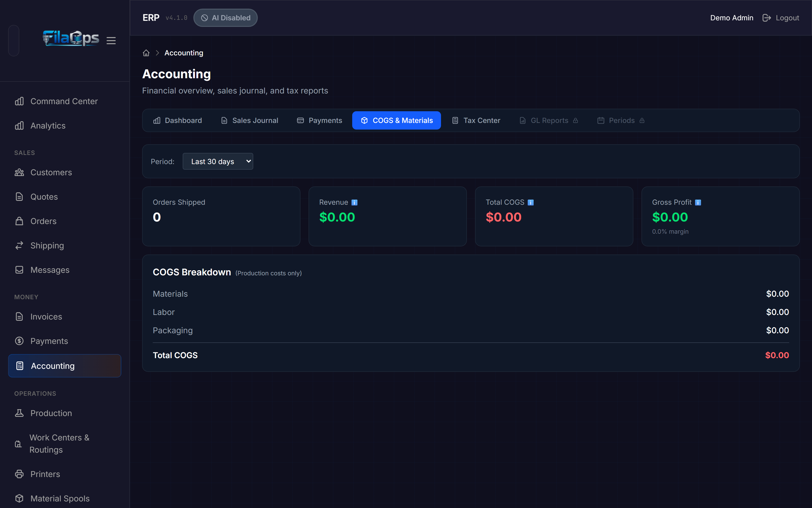The image size is (812, 508).
Task: Open the Tax Center tab
Action: [x=476, y=120]
